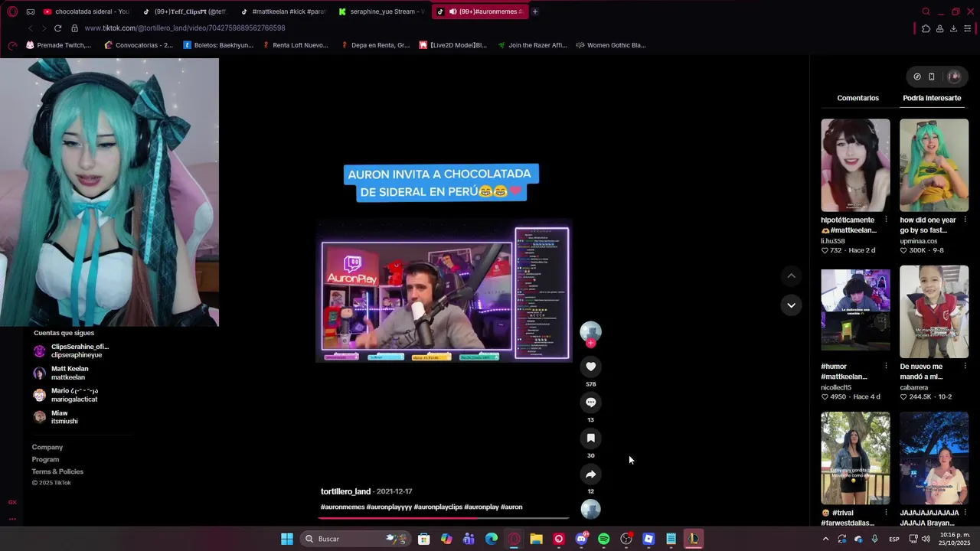Screen dimensions: 980x551
Task: Open how did one year go thumbnail
Action: 934,165
